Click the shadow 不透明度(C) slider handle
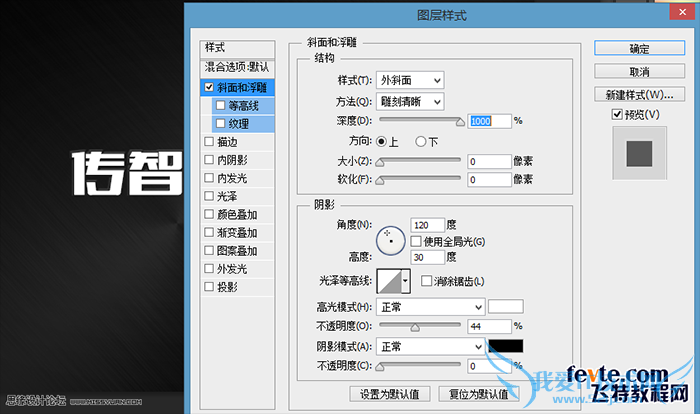Screen dimensions: 700x414 tap(380, 367)
